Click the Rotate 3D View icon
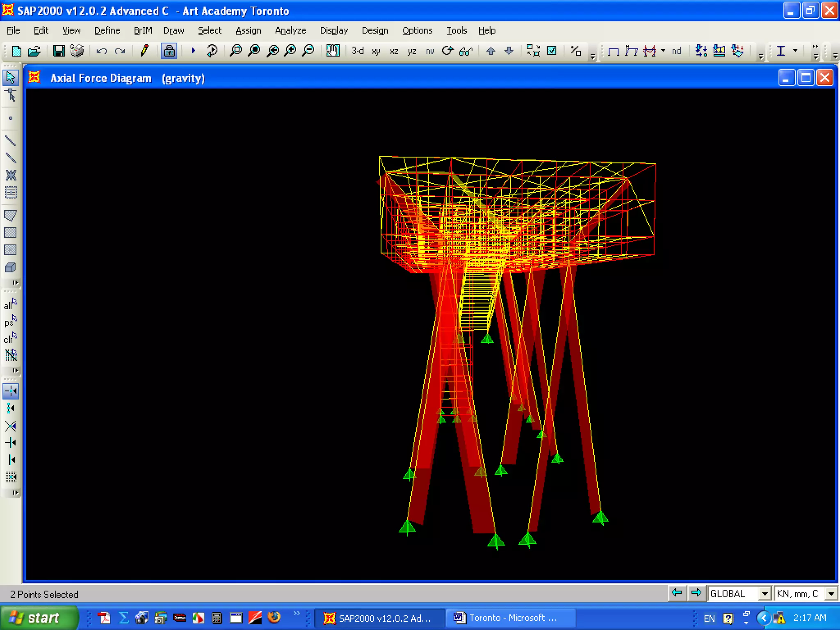This screenshot has height=630, width=840. 447,51
